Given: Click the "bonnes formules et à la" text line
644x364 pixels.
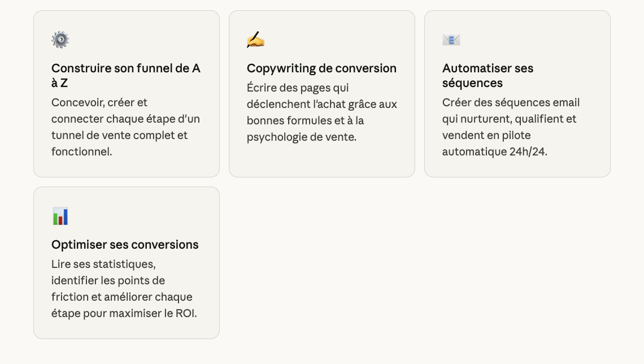Looking at the screenshot, I should (x=305, y=121).
